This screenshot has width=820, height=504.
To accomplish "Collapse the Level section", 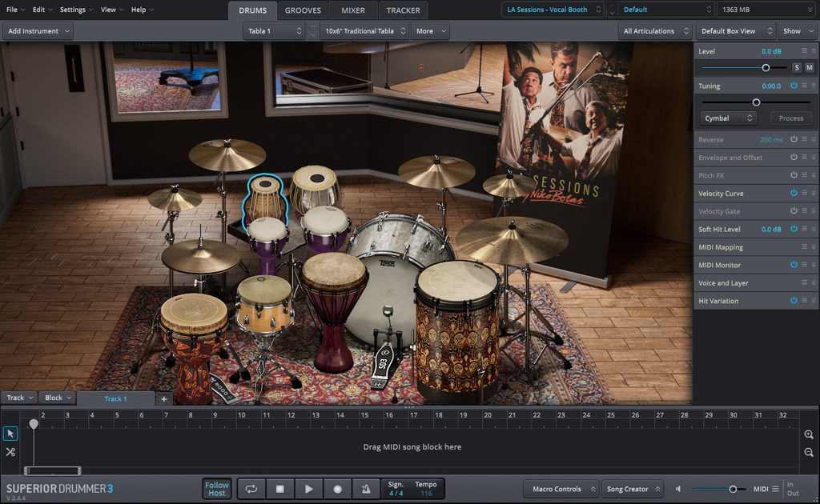I will pyautogui.click(x=814, y=51).
